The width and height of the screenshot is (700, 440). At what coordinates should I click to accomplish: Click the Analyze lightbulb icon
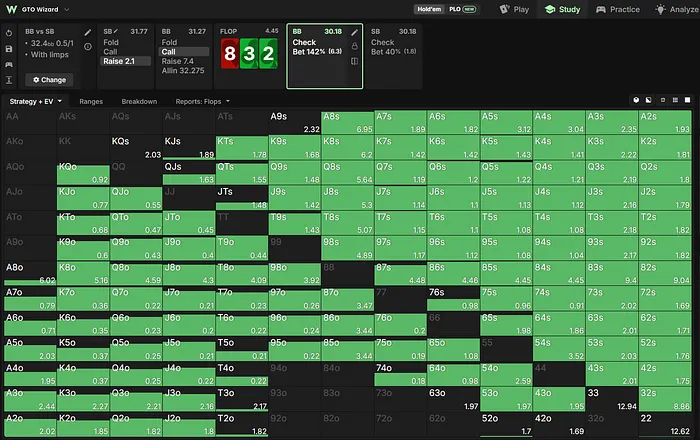pos(660,9)
